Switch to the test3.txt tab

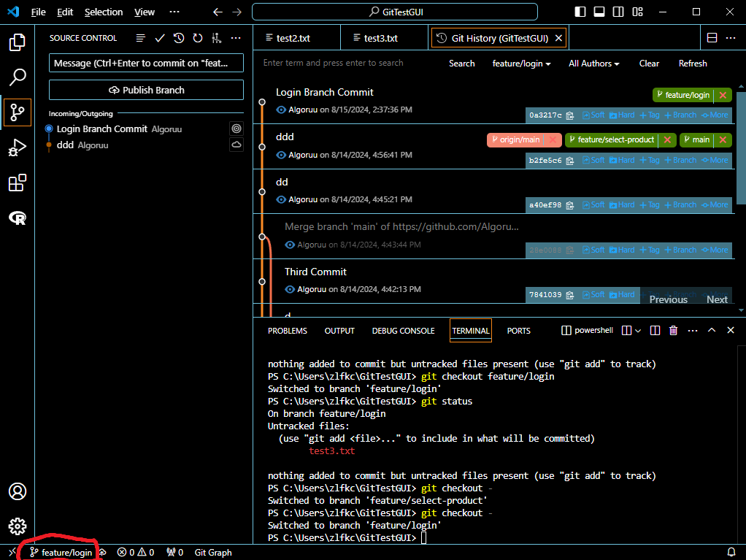coord(385,38)
